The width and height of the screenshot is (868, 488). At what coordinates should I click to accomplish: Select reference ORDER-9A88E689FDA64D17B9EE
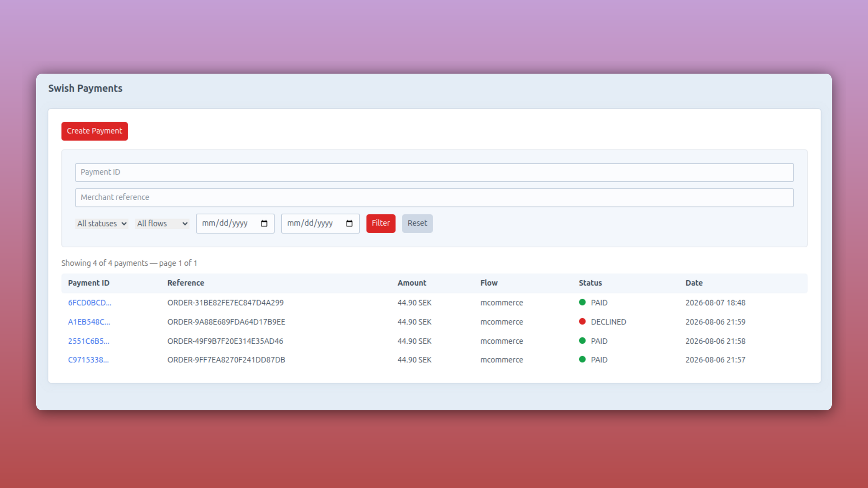tap(226, 322)
